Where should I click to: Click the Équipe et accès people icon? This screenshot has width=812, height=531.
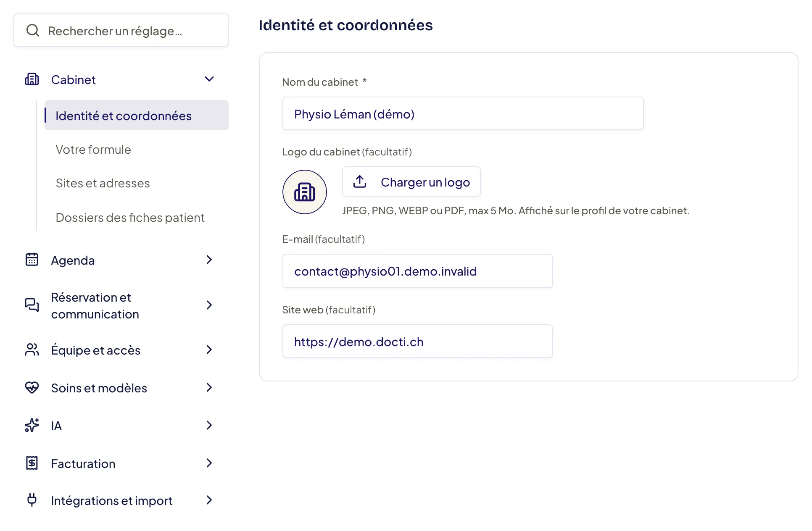32,350
